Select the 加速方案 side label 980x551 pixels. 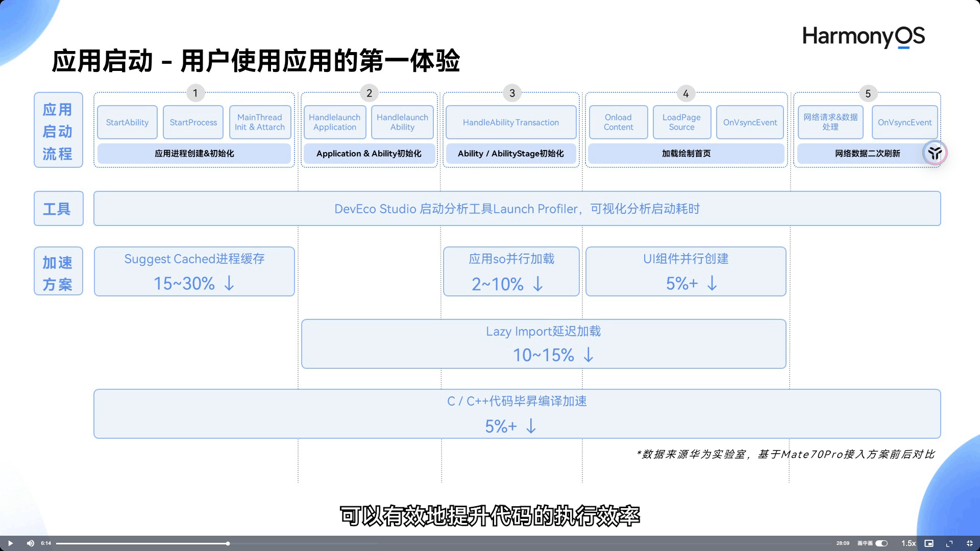click(58, 271)
